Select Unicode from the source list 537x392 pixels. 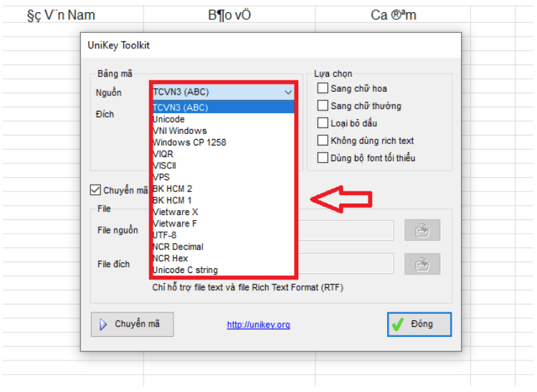tap(169, 119)
